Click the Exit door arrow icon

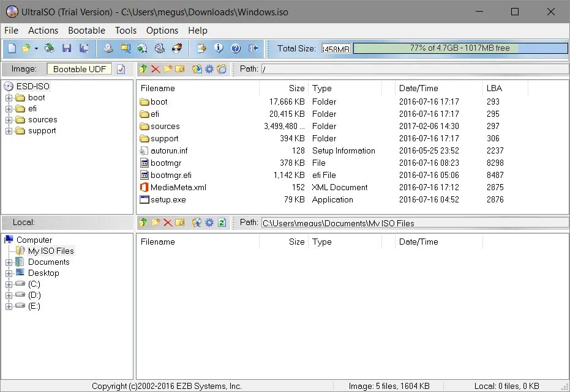click(253, 48)
